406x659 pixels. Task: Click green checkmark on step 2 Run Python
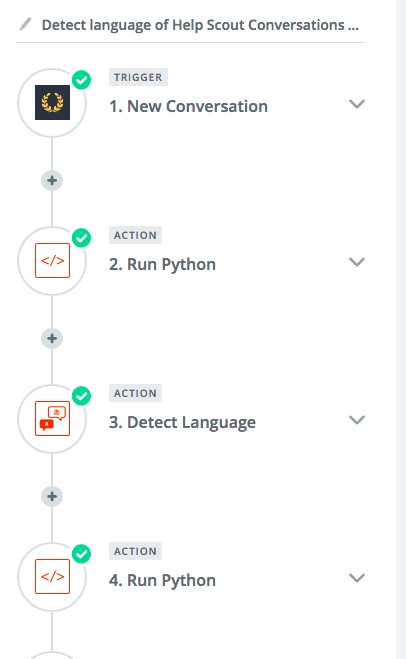[x=82, y=238]
